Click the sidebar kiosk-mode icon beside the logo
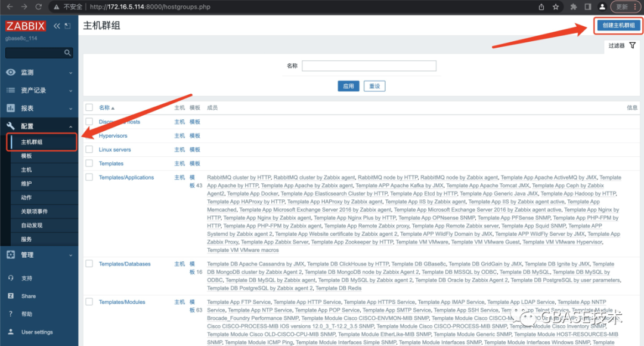 point(68,26)
